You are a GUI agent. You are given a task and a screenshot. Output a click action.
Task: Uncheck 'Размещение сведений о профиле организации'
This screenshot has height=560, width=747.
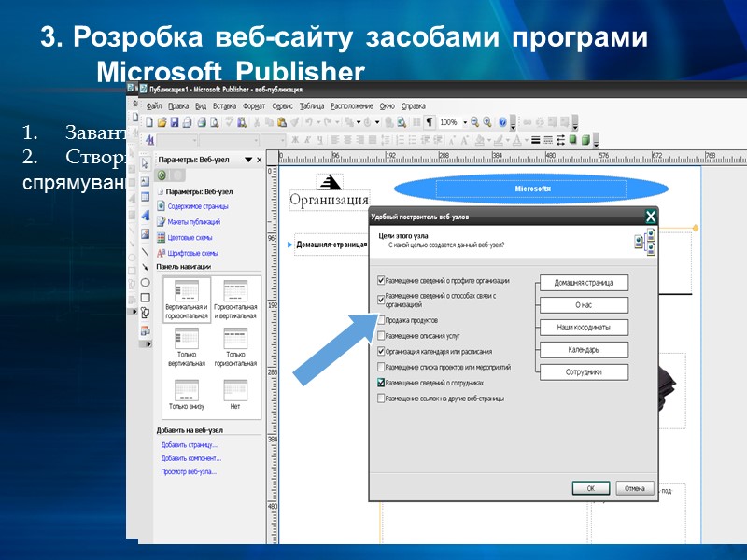[x=381, y=280]
